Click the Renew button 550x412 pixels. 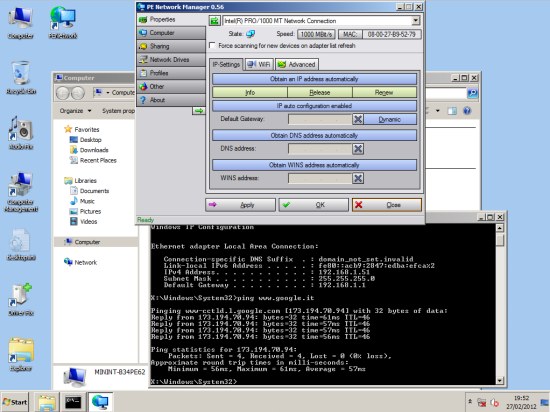(x=384, y=93)
